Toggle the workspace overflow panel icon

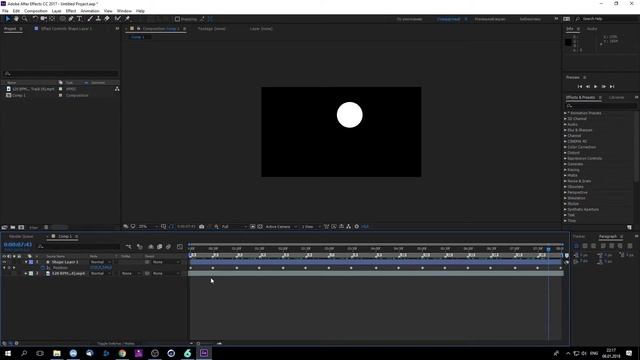[x=556, y=19]
